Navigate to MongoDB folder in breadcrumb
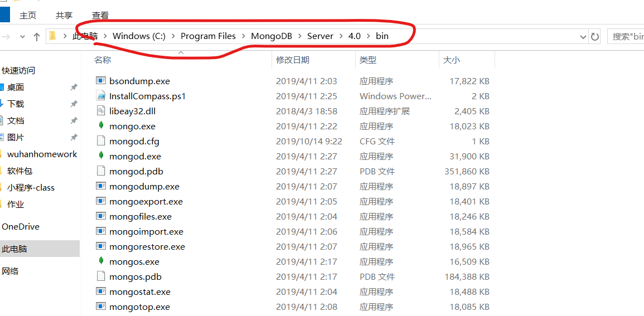The image size is (644, 316). 272,36
